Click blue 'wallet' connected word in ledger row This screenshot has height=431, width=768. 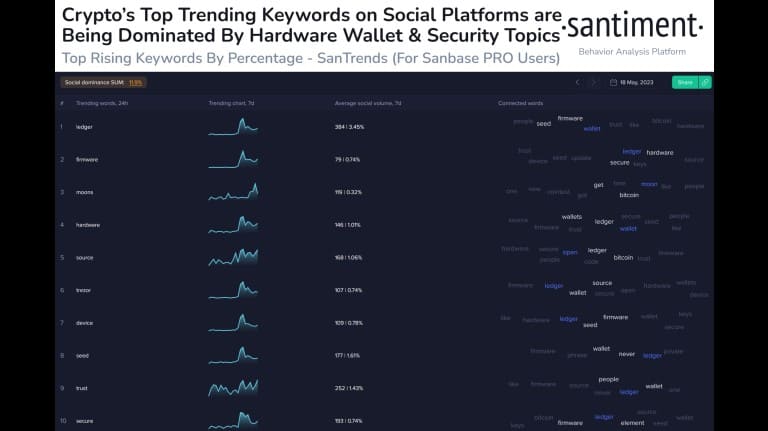click(592, 129)
